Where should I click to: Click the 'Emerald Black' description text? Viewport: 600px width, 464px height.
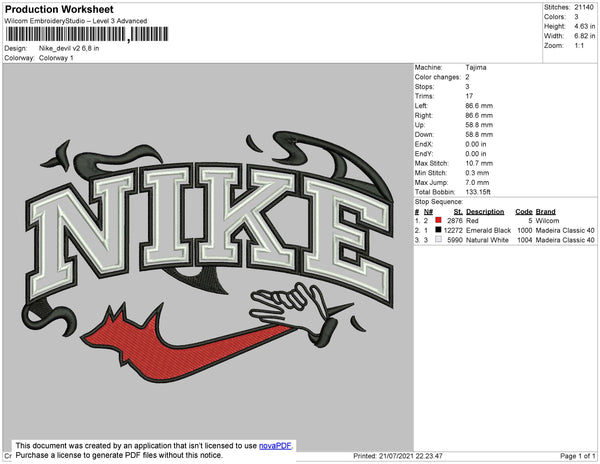click(x=488, y=230)
